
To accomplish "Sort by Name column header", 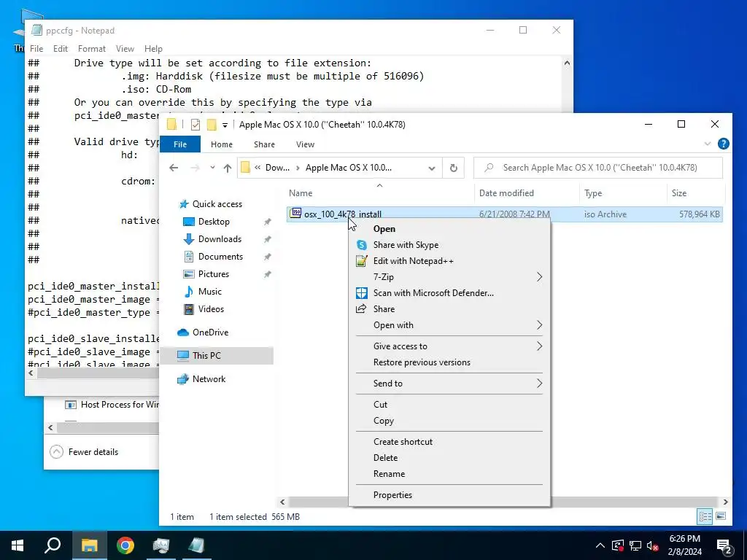I will (379, 192).
